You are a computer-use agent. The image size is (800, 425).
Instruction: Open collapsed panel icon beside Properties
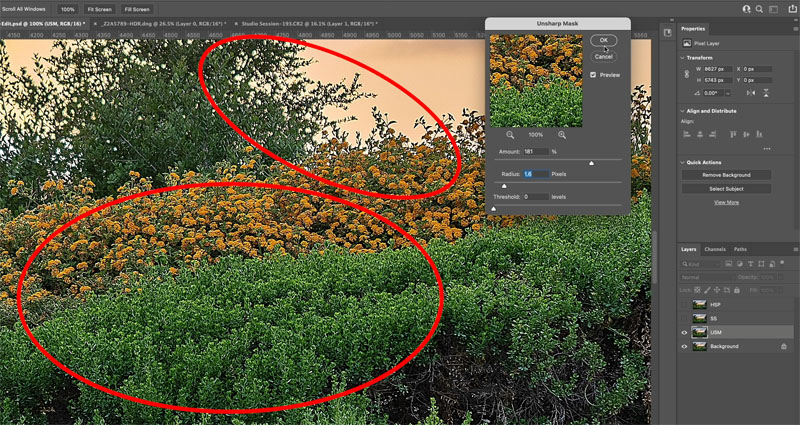tap(667, 33)
